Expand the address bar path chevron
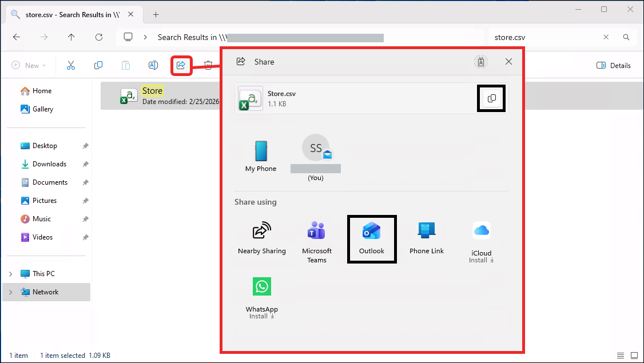Image resolution: width=644 pixels, height=363 pixels. click(145, 37)
